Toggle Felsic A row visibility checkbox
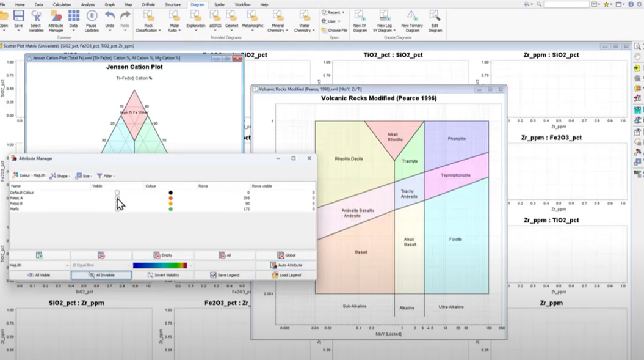Screen dimensions: 644x360 (x=117, y=198)
